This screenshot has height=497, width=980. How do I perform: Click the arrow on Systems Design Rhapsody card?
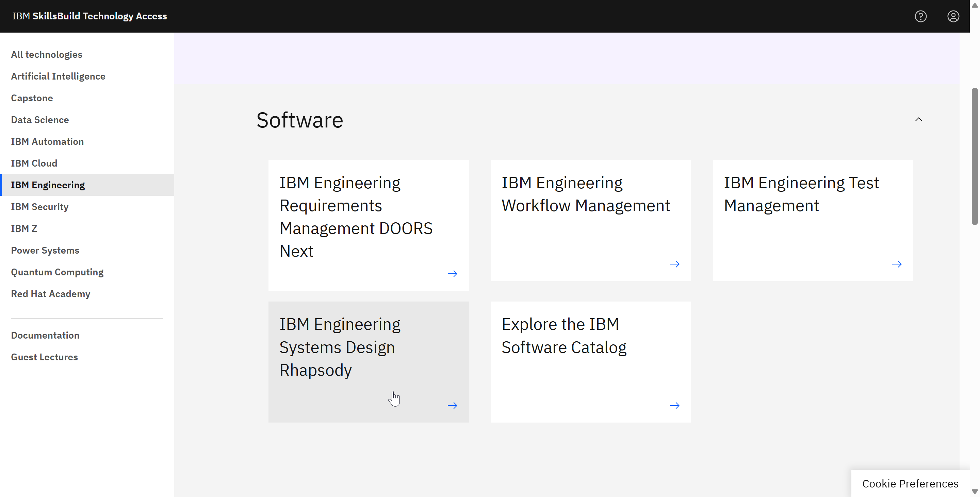(452, 406)
